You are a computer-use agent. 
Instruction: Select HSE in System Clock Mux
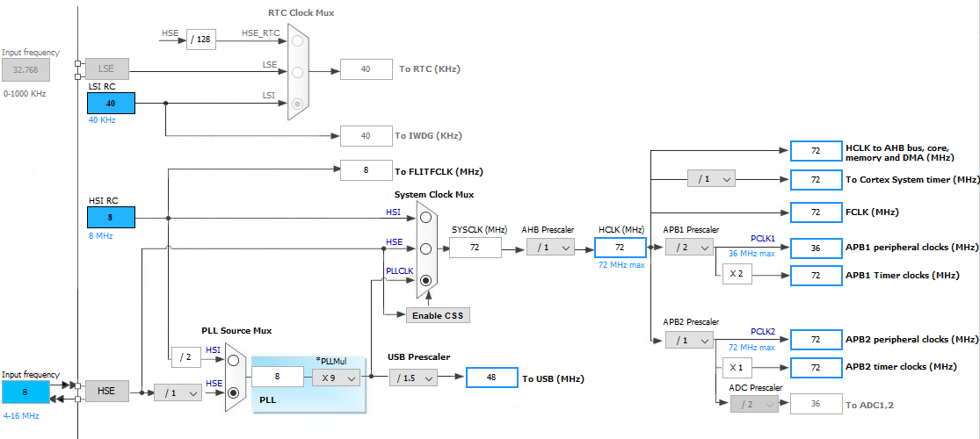[x=425, y=248]
